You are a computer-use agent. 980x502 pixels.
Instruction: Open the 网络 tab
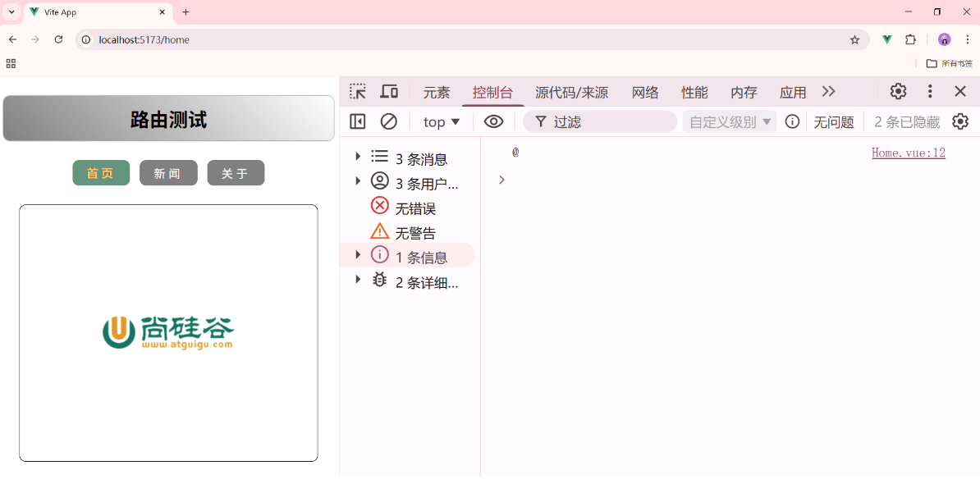[x=645, y=93]
